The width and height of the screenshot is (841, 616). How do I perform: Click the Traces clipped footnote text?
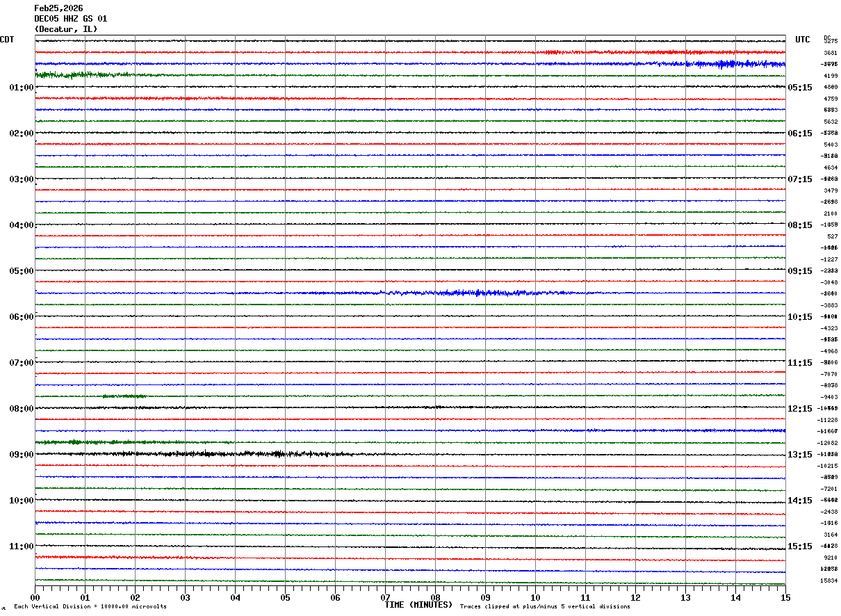(x=545, y=607)
